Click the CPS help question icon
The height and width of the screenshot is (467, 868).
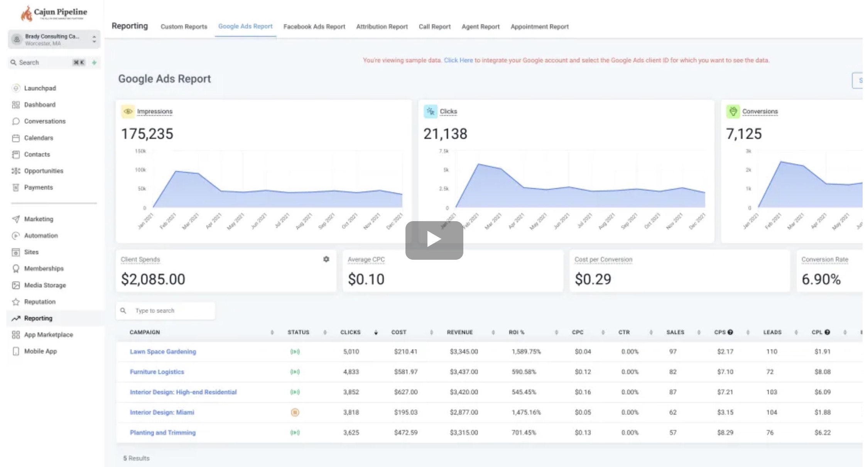click(x=730, y=332)
